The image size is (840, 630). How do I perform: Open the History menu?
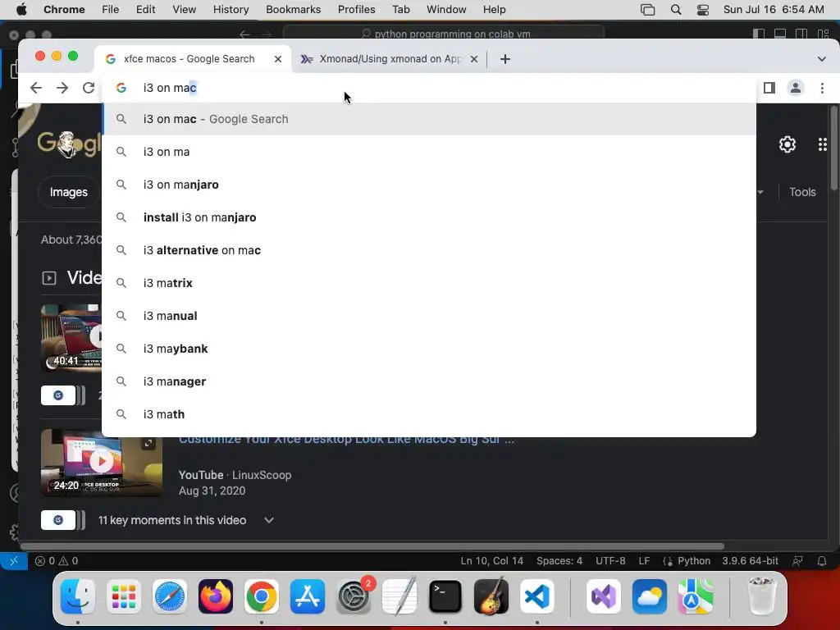coord(231,10)
